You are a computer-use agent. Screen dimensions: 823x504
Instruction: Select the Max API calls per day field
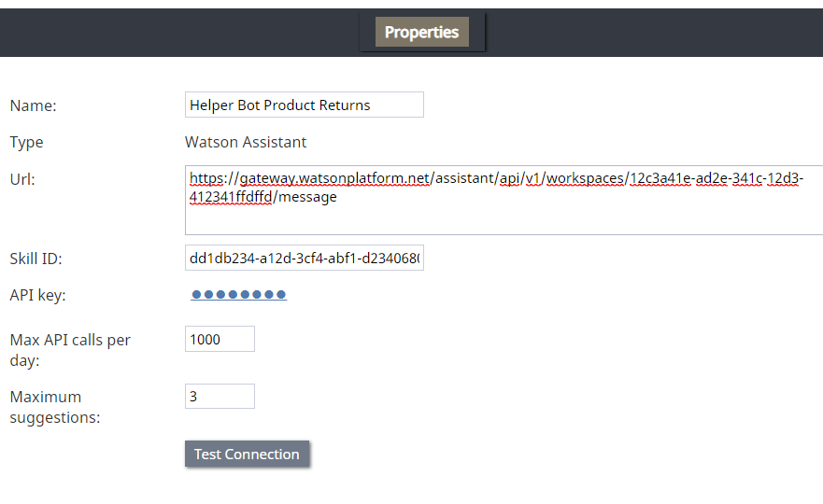point(220,339)
